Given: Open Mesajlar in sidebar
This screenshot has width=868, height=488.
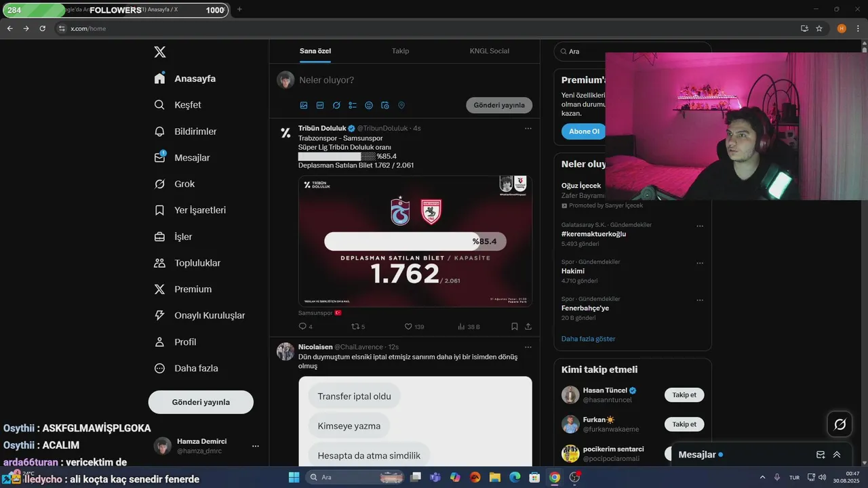Looking at the screenshot, I should (182, 157).
